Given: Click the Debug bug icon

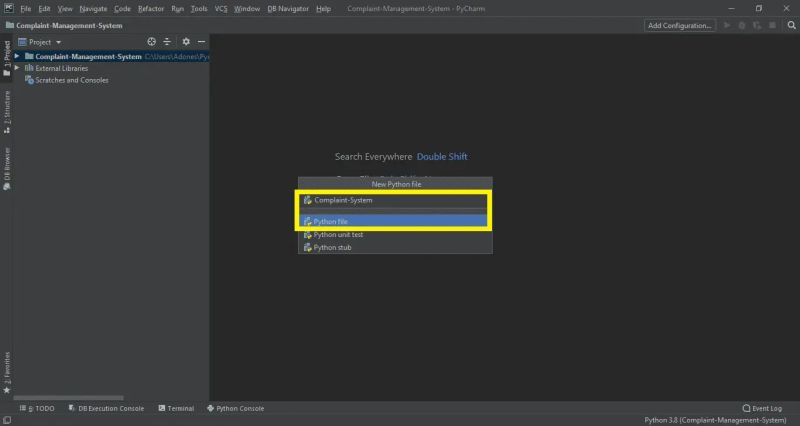Looking at the screenshot, I should coord(742,25).
